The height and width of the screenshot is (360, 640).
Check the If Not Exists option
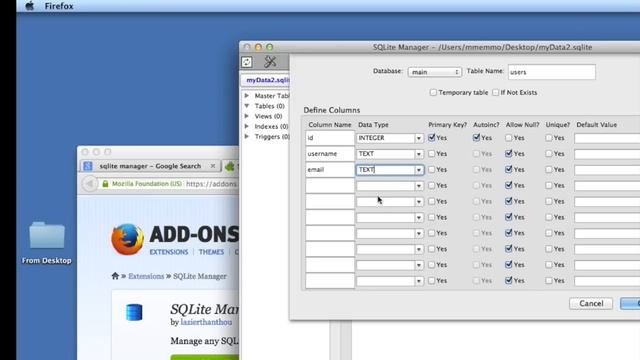(x=496, y=93)
